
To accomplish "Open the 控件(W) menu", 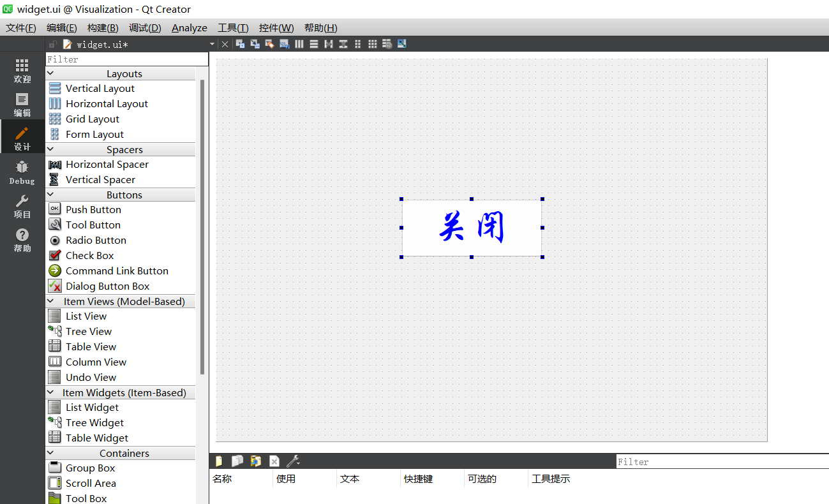I will click(276, 28).
